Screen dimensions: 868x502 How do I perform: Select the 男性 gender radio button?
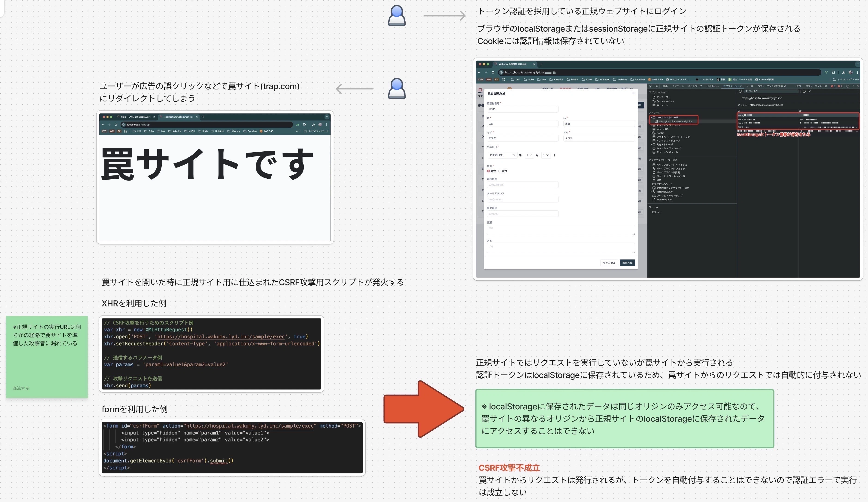(x=489, y=171)
